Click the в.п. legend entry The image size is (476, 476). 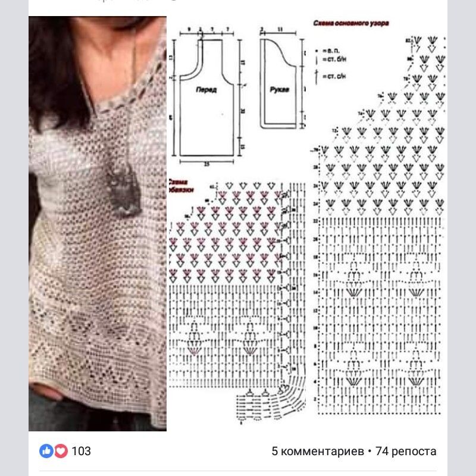[328, 51]
